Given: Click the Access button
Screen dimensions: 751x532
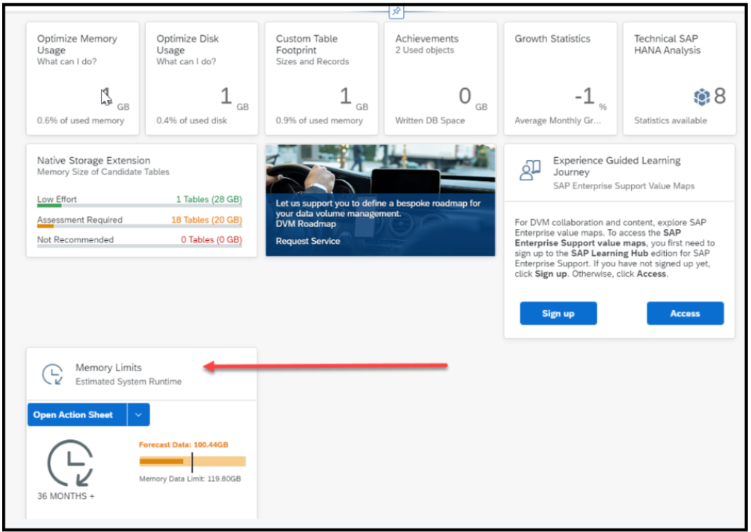Looking at the screenshot, I should pos(685,313).
